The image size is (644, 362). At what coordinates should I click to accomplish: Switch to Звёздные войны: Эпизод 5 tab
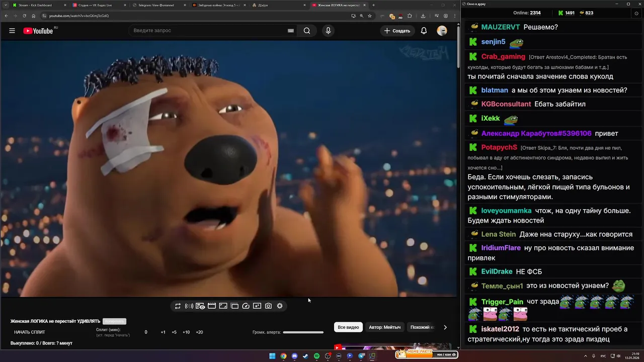(x=218, y=5)
